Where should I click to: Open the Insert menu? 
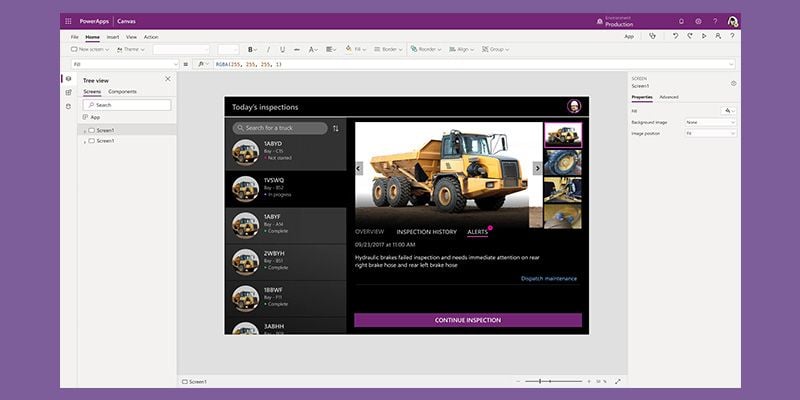pyautogui.click(x=113, y=37)
